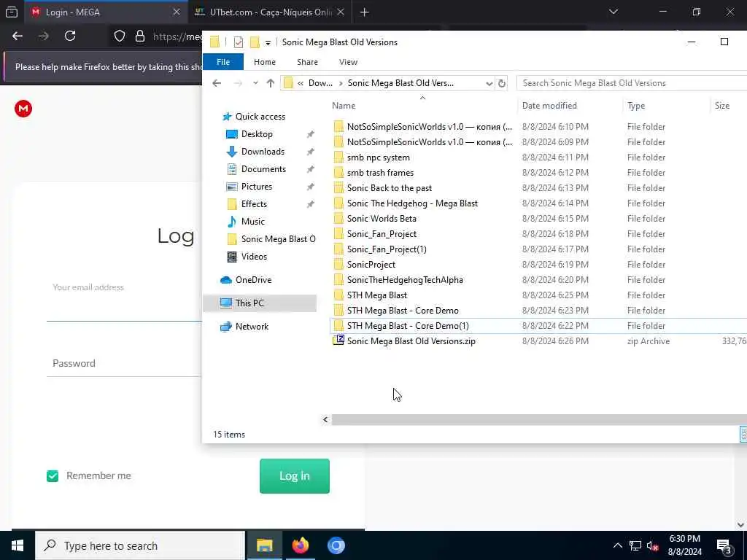This screenshot has height=560, width=747.
Task: Reload the Firefox page
Action: [x=70, y=36]
